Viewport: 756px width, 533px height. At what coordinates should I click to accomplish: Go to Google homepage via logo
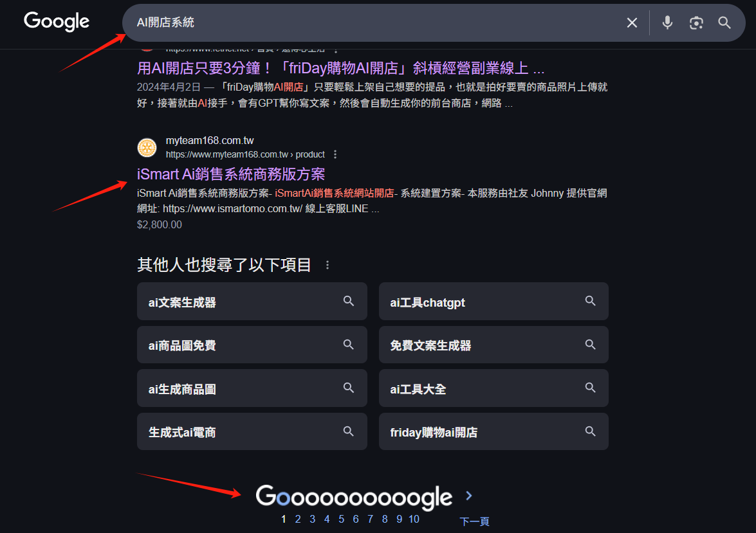pos(57,22)
